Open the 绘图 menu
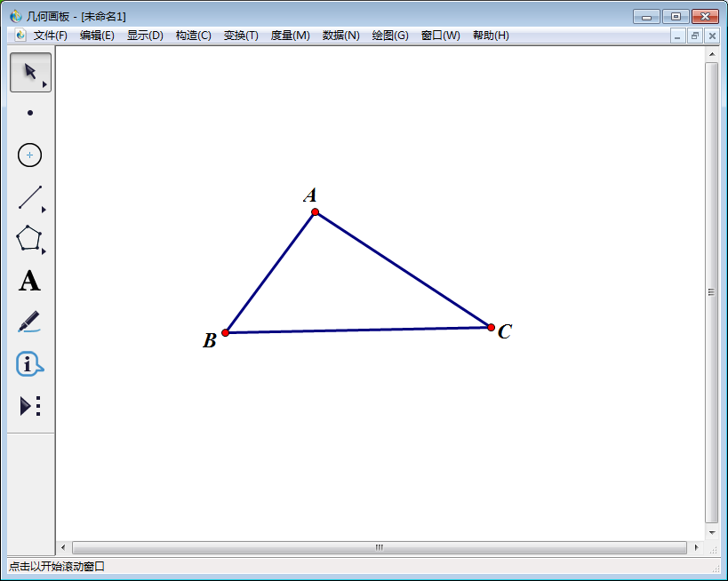 (388, 36)
